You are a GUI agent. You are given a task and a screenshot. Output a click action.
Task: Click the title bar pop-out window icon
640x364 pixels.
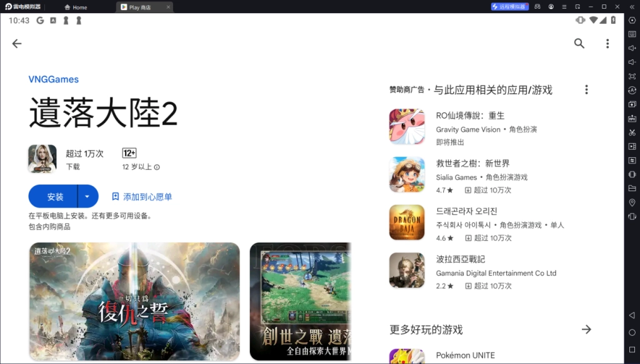[x=577, y=6]
